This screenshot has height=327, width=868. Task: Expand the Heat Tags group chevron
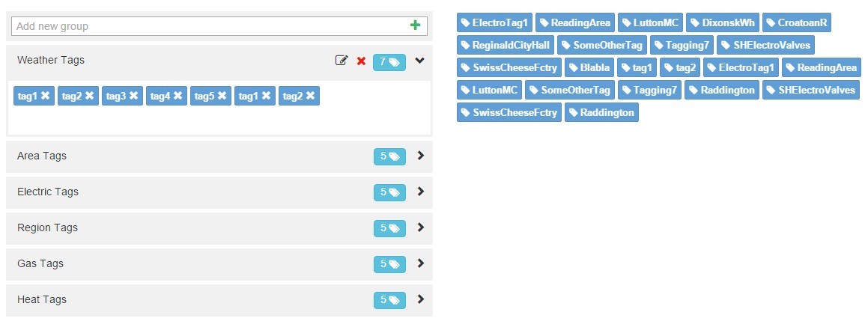point(420,299)
